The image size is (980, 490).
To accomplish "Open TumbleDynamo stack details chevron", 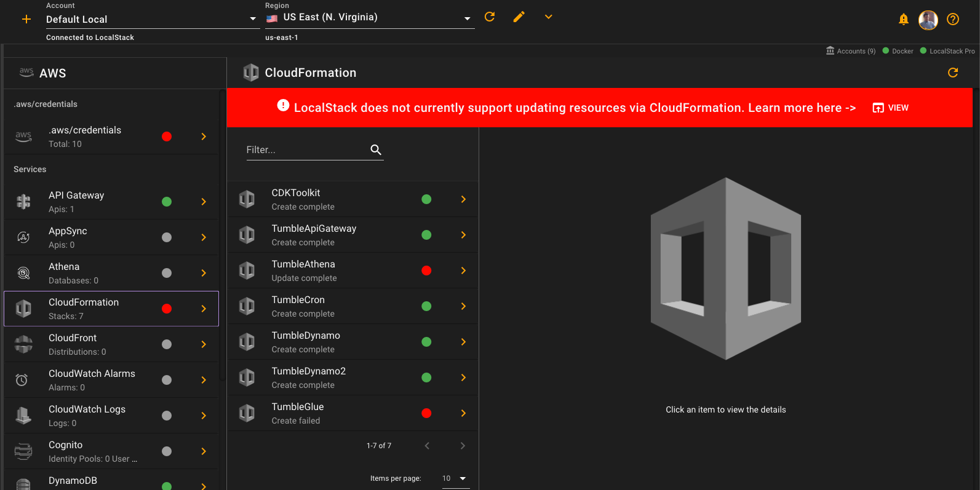I will 463,342.
